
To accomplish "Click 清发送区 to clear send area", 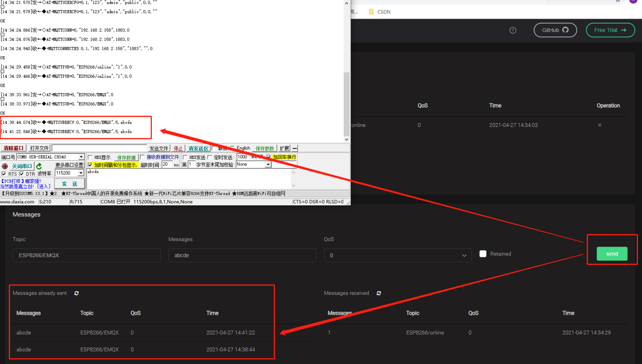I will (x=198, y=148).
